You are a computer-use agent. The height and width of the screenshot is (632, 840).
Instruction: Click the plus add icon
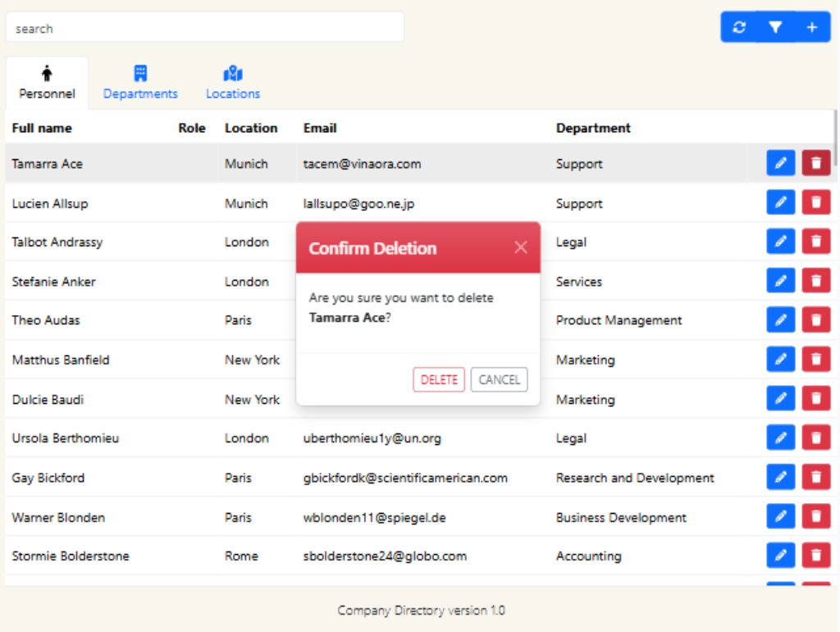point(811,27)
